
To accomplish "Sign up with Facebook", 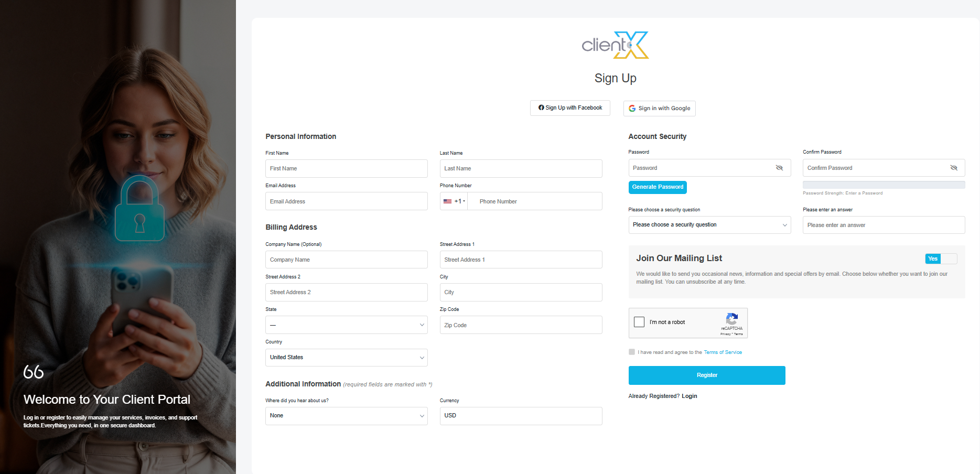I will (570, 108).
